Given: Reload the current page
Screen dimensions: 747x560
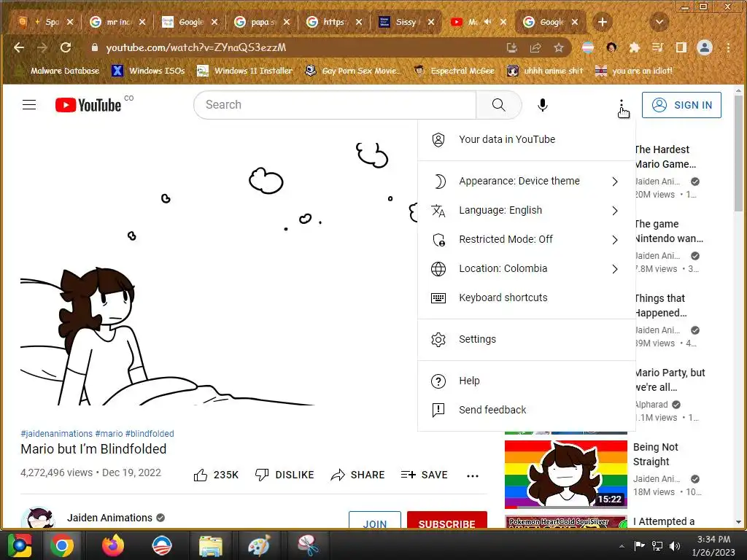Looking at the screenshot, I should [65, 47].
